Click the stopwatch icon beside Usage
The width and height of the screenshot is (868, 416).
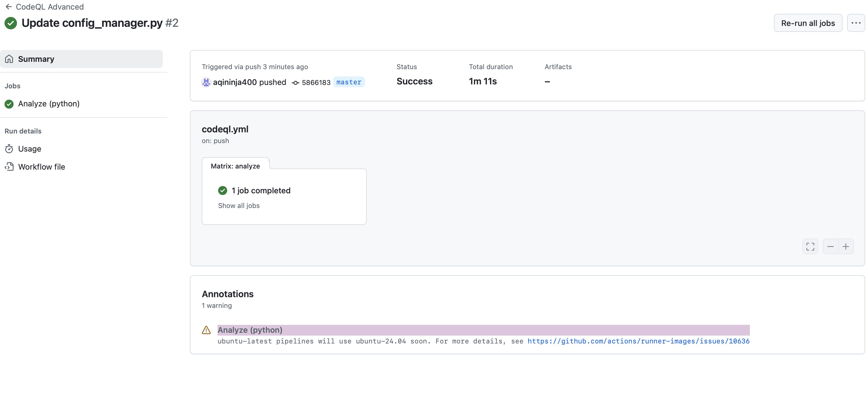[x=9, y=149]
